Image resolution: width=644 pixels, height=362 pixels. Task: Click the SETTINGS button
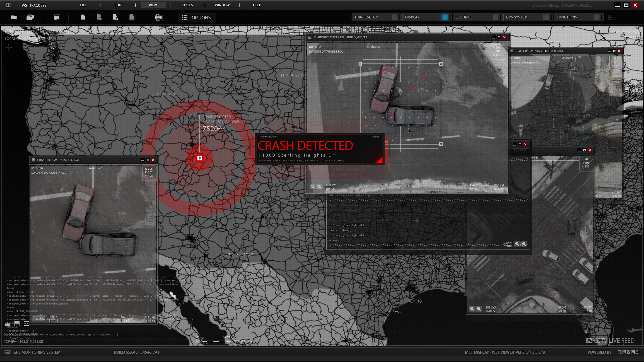coord(464,17)
